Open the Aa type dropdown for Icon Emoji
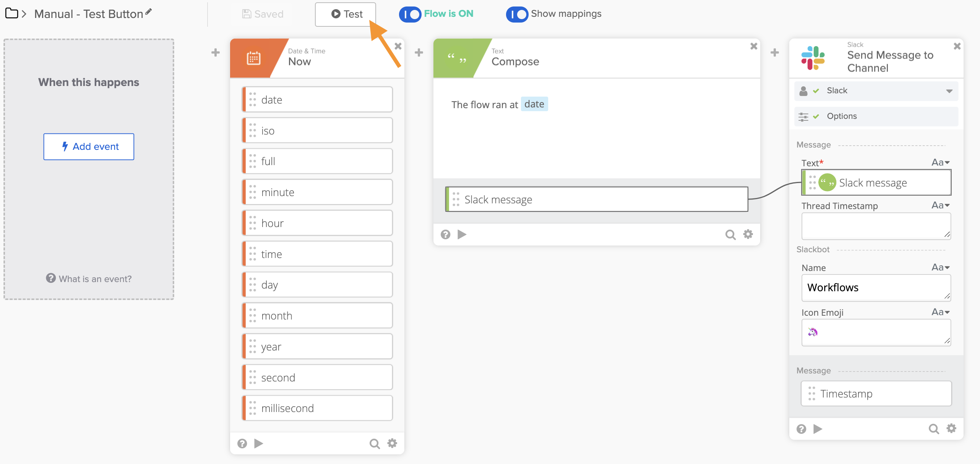The image size is (980, 464). click(x=940, y=312)
